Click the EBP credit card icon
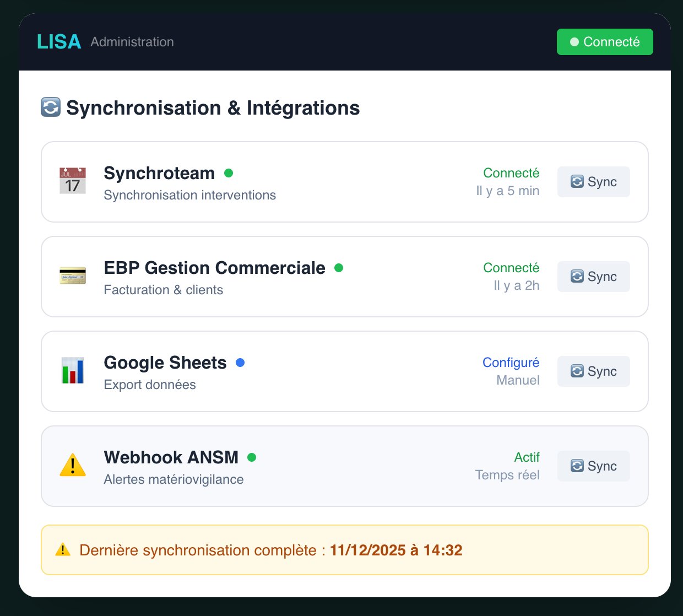The width and height of the screenshot is (683, 616). [73, 276]
